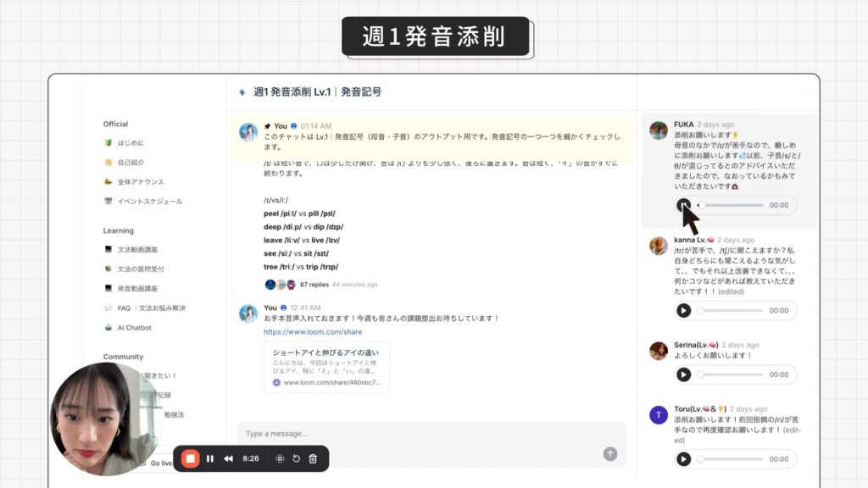The image size is (868, 488).
Task: Delete the recording using the trash icon
Action: [x=313, y=458]
